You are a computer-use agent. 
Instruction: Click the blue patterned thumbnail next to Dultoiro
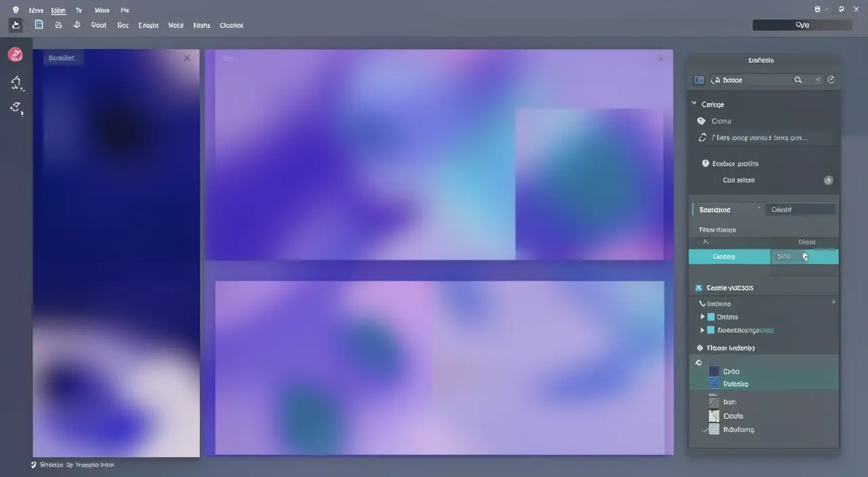tap(713, 383)
